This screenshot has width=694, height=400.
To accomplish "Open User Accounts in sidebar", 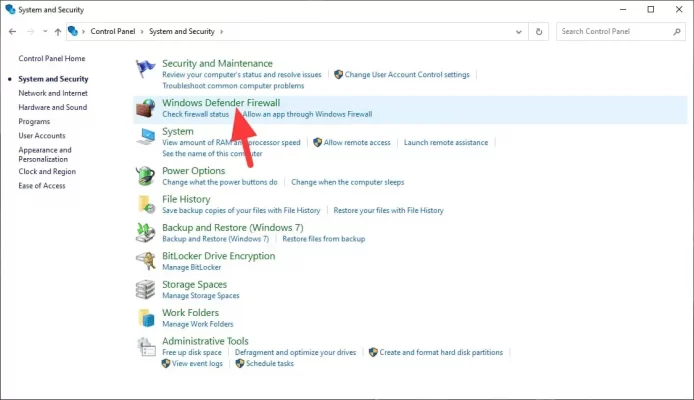I will [42, 135].
